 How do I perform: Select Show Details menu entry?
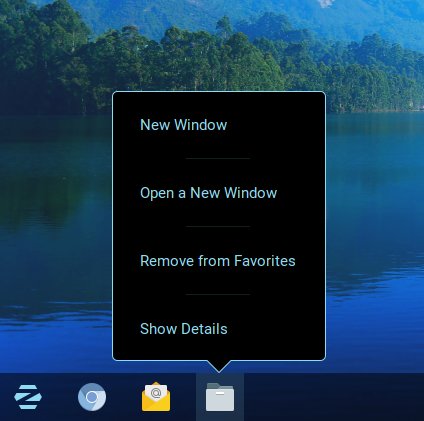point(184,329)
